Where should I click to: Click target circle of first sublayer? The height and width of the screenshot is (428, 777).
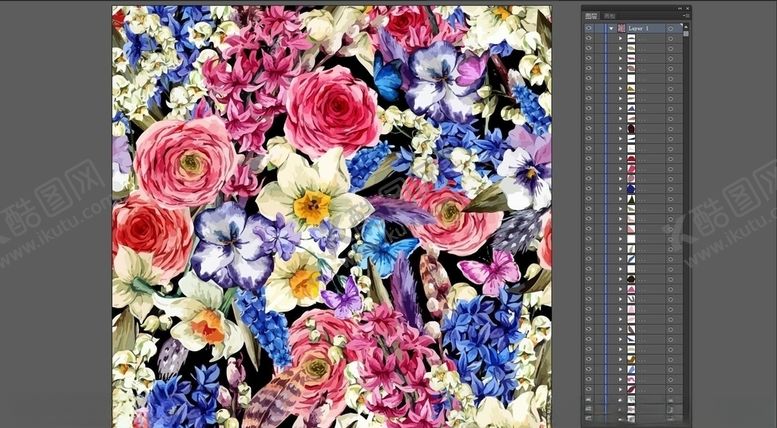[670, 38]
